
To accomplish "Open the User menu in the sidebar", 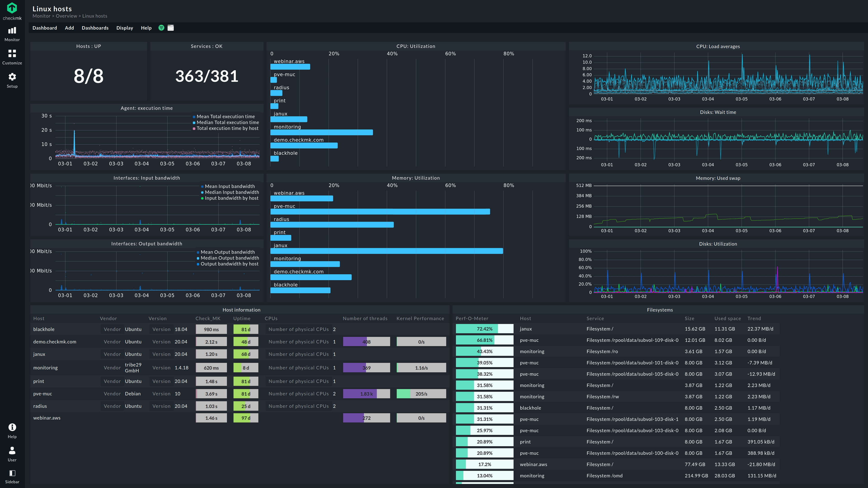I will pyautogui.click(x=12, y=454).
